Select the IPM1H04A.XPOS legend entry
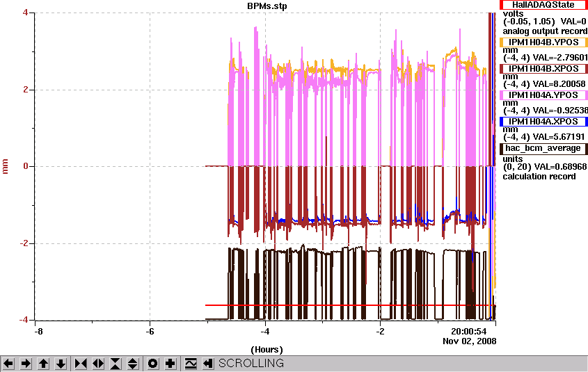The image size is (588, 372). [x=543, y=122]
